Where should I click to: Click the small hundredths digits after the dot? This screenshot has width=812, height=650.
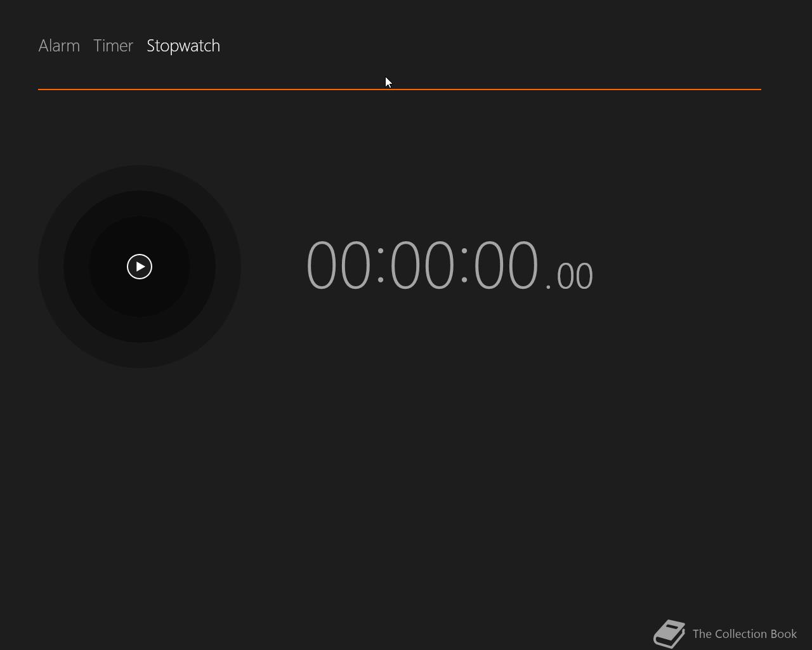coord(575,277)
